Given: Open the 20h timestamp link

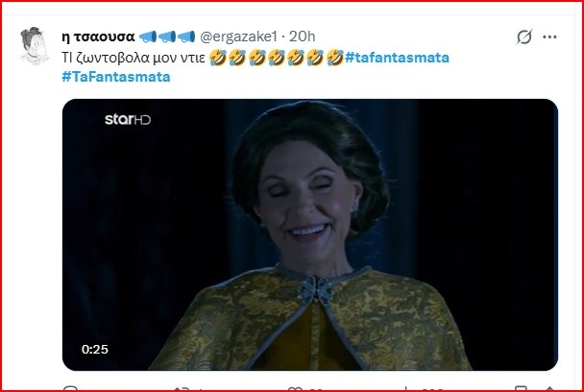Looking at the screenshot, I should [302, 37].
